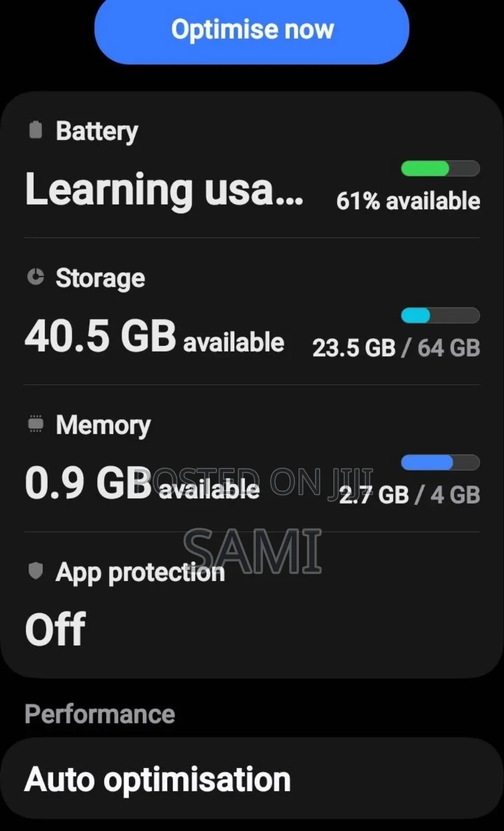Click the App protection shield icon
This screenshot has height=831, width=504.
click(35, 571)
